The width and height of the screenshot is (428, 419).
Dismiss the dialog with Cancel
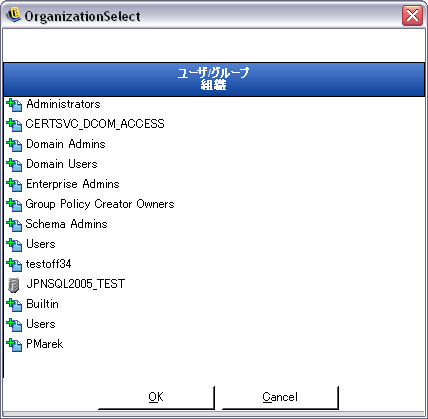click(280, 397)
